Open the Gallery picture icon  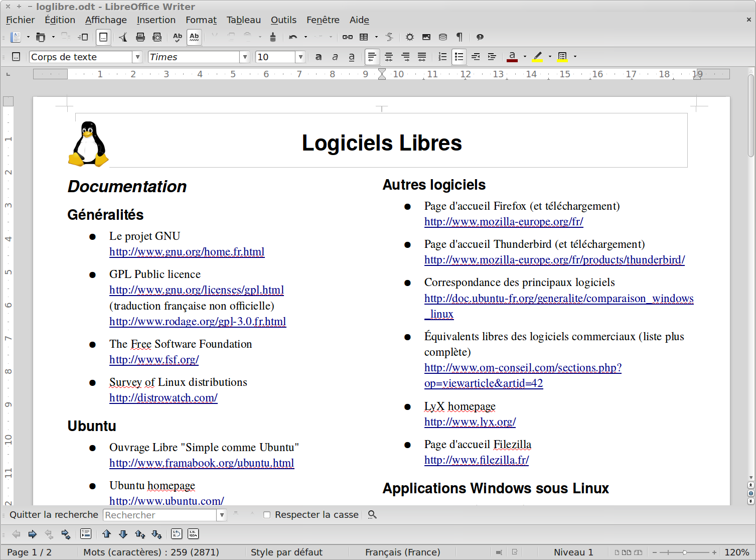point(426,37)
